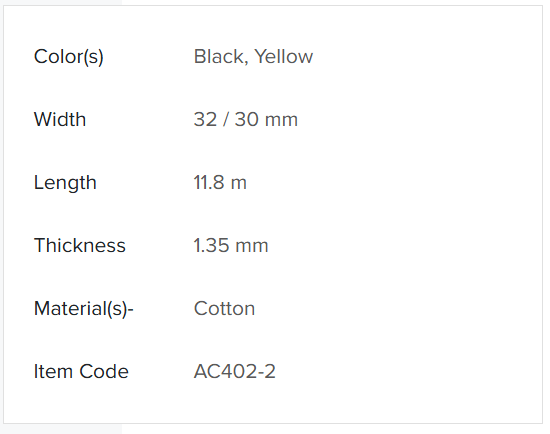Viewport: 550px width, 434px height.
Task: Click the m unit beside 11.8
Action: coord(239,183)
